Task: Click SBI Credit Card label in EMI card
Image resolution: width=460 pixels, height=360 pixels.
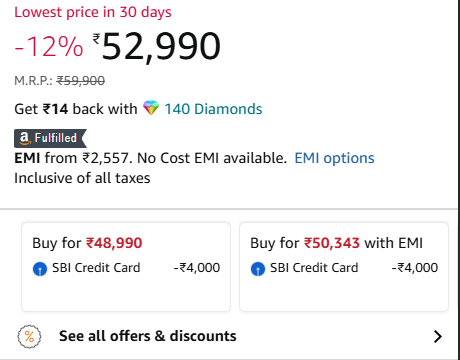Action: tap(314, 268)
